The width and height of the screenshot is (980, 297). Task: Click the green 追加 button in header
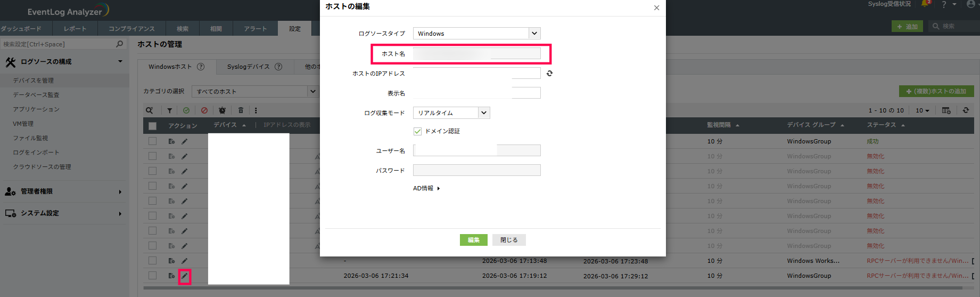point(907,26)
